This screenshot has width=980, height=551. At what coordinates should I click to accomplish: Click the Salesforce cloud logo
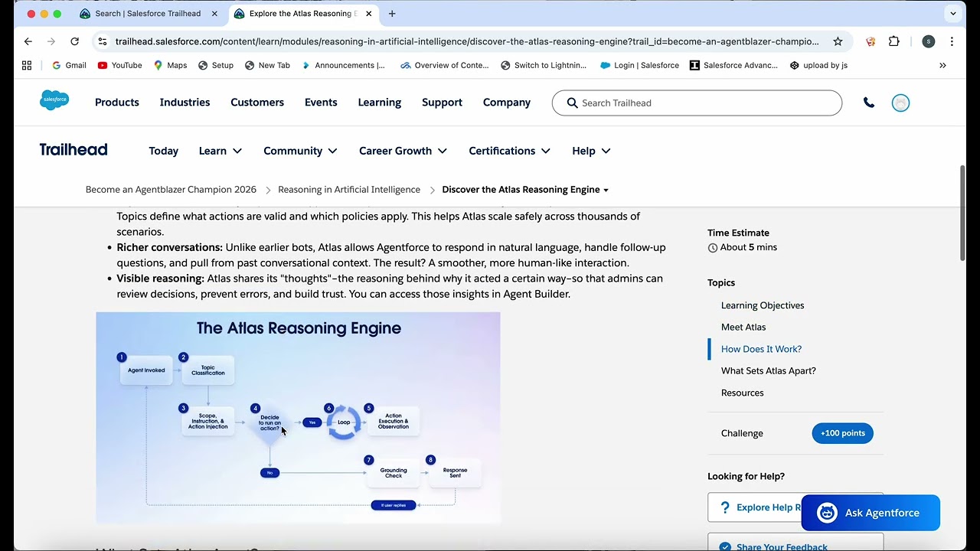tap(54, 100)
